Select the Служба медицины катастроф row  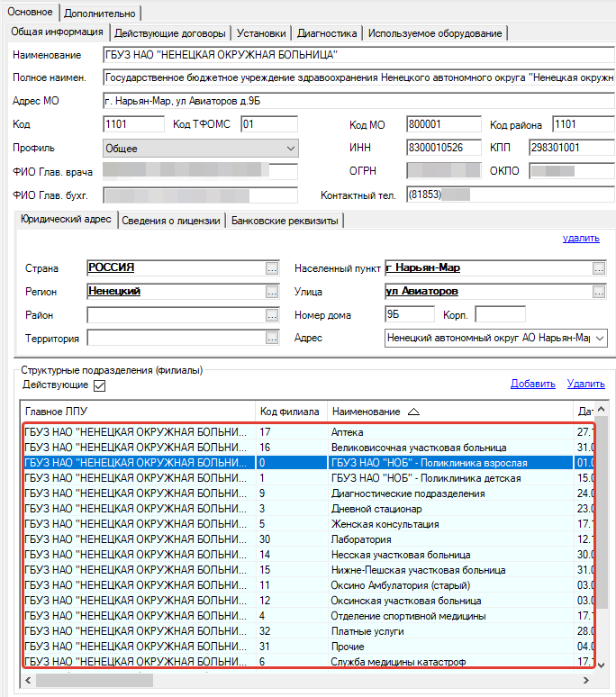tap(308, 662)
